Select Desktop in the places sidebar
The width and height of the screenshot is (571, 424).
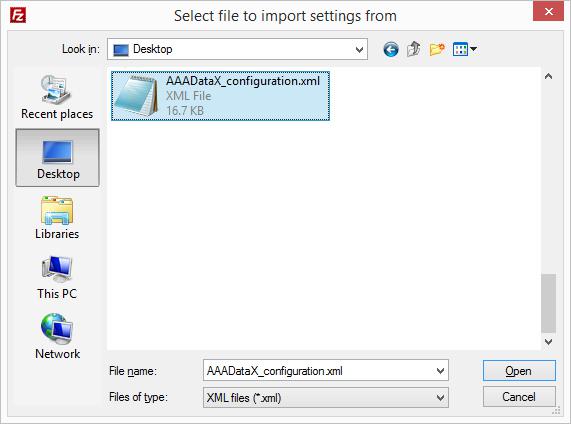pos(58,158)
